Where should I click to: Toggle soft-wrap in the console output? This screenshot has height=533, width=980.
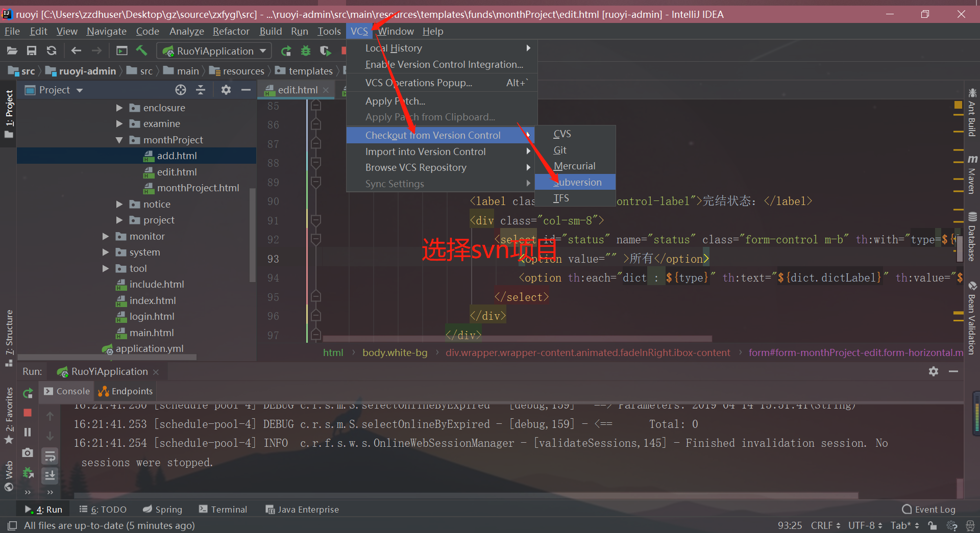[x=50, y=456]
